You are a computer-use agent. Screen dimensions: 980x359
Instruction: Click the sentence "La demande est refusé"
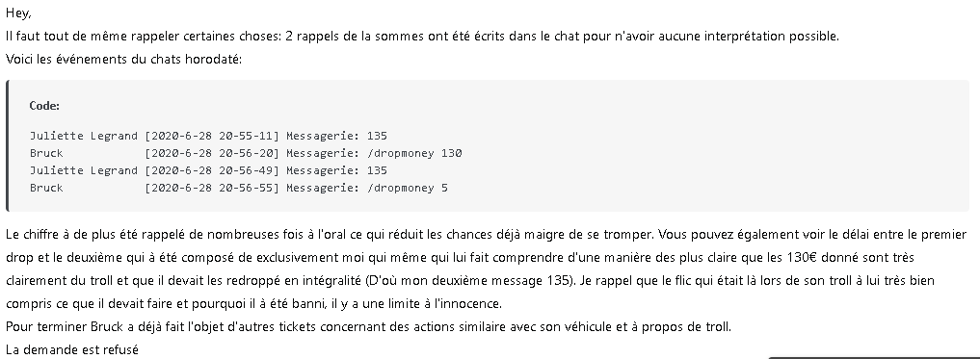tap(72, 349)
